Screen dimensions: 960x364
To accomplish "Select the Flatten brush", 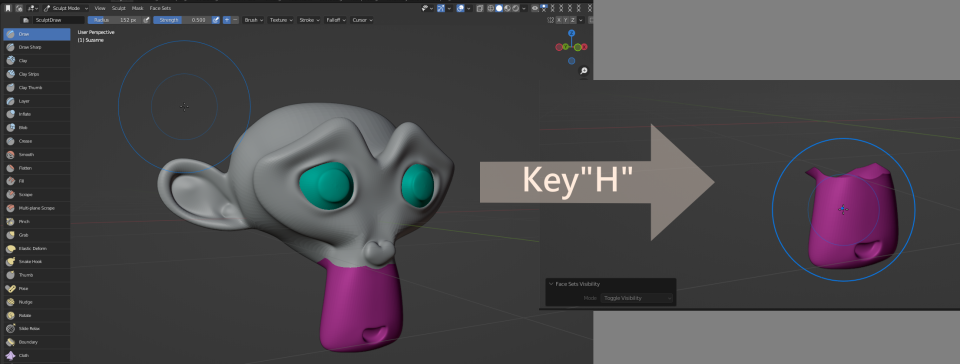I will point(36,168).
